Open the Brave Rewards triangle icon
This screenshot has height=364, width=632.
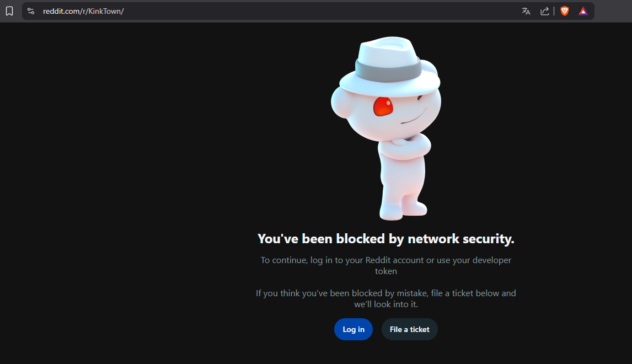pos(583,11)
